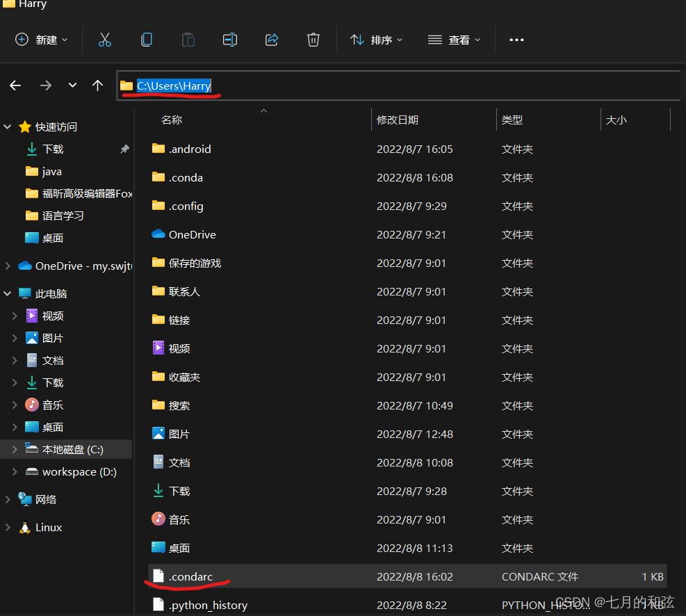
Task: Click the Rename icon in toolbar
Action: point(230,40)
